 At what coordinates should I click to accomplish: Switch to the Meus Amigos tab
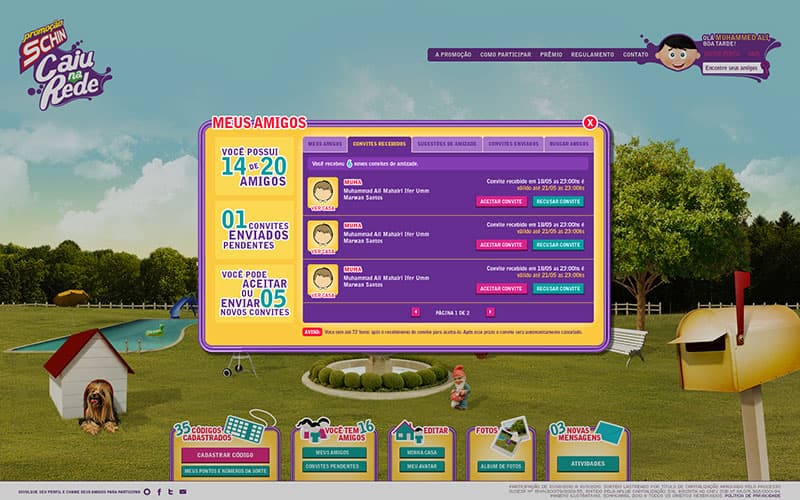[325, 144]
